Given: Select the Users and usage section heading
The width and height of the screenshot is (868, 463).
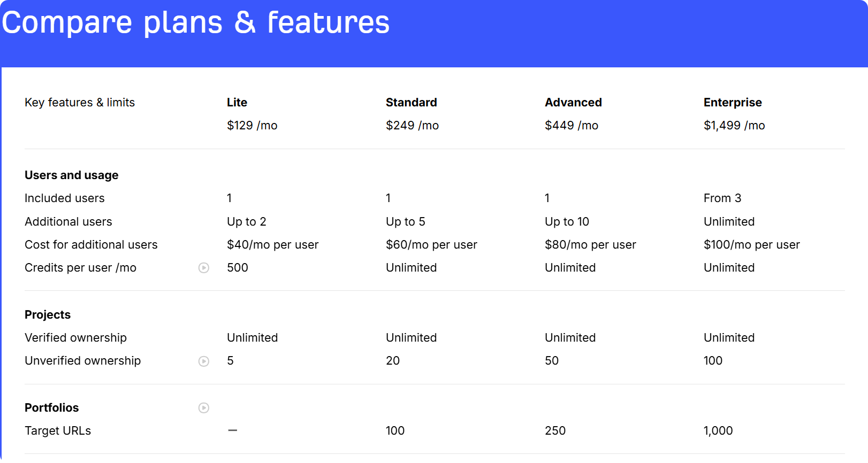Looking at the screenshot, I should [x=71, y=175].
